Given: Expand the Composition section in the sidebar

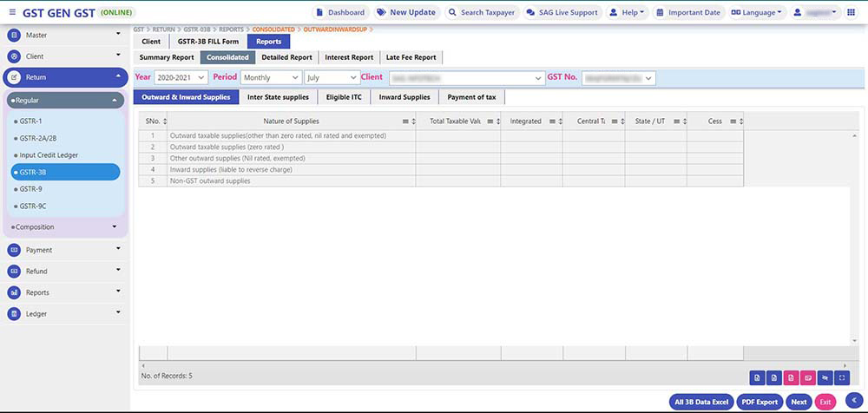Looking at the screenshot, I should [65, 227].
